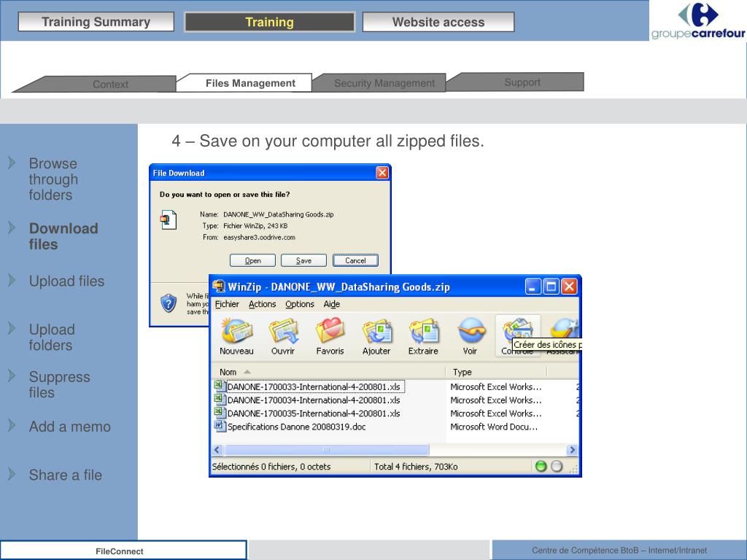Open the Aide menu in WinZip
This screenshot has height=560, width=747.
point(332,304)
